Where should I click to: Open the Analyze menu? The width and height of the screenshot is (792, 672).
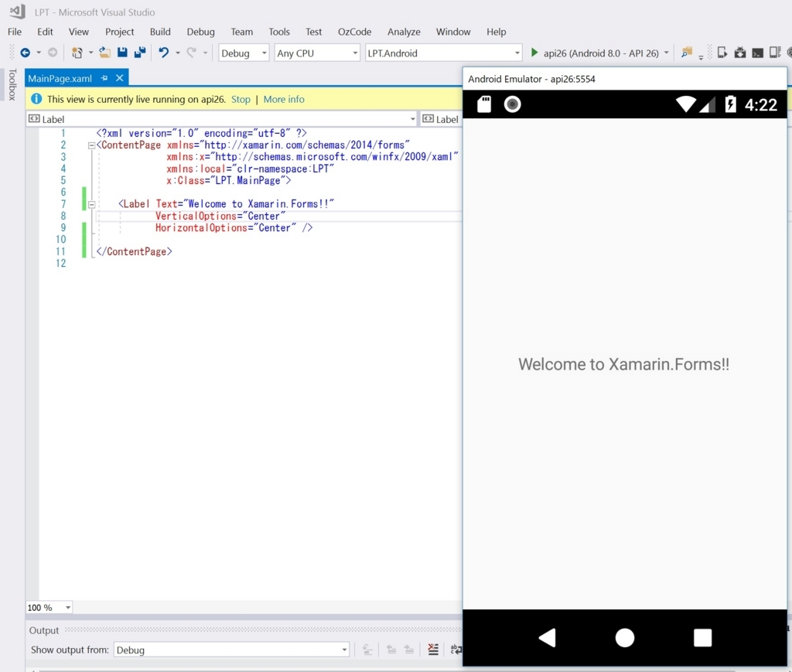404,32
